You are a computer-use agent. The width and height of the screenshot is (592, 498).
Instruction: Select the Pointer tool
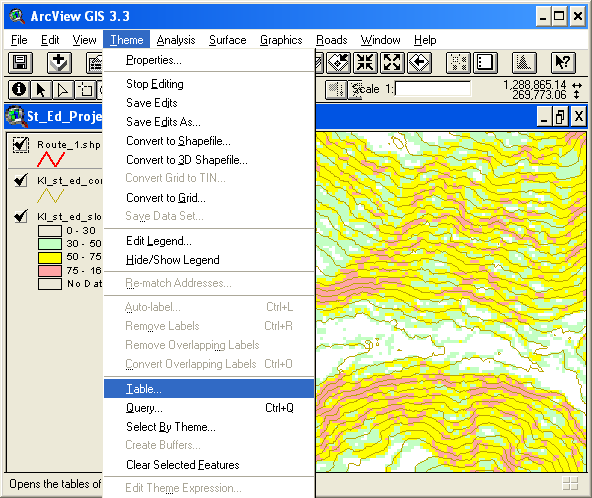coord(41,90)
